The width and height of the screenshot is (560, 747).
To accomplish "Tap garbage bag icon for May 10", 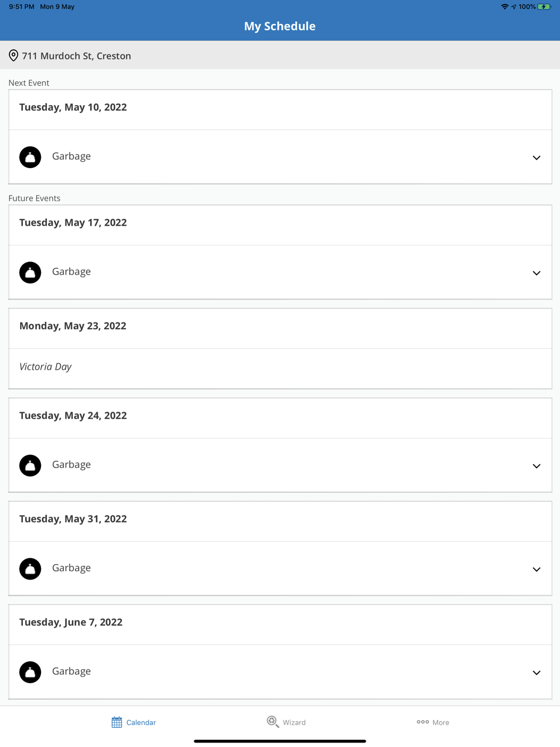I will coord(30,157).
